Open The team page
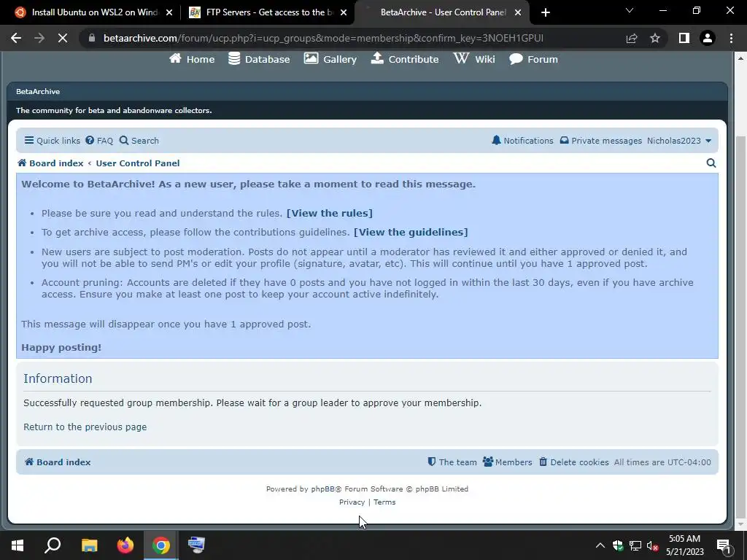747x560 pixels. pyautogui.click(x=452, y=462)
